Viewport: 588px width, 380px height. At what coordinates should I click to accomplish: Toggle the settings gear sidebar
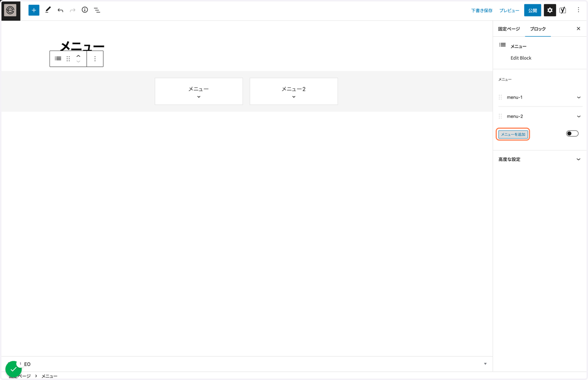pos(550,10)
